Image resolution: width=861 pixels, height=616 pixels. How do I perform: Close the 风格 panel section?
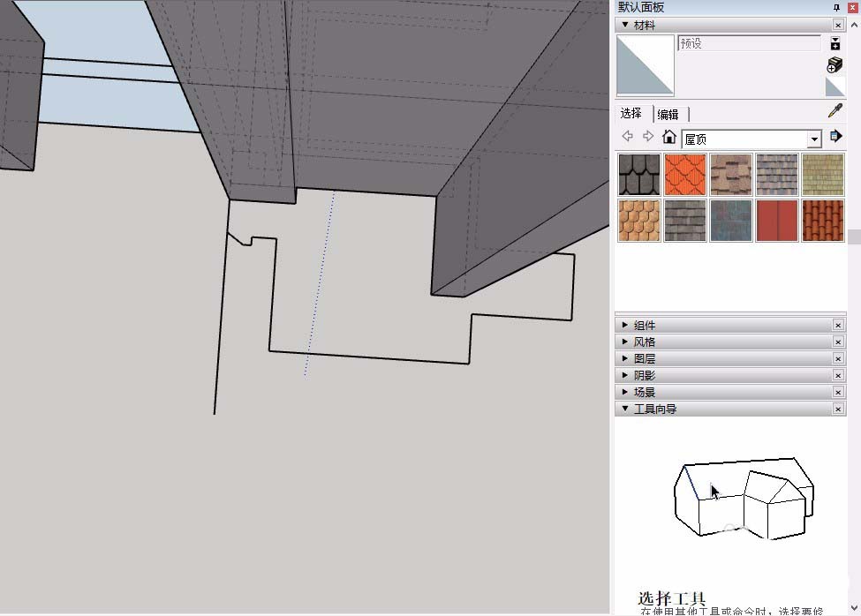(x=838, y=342)
